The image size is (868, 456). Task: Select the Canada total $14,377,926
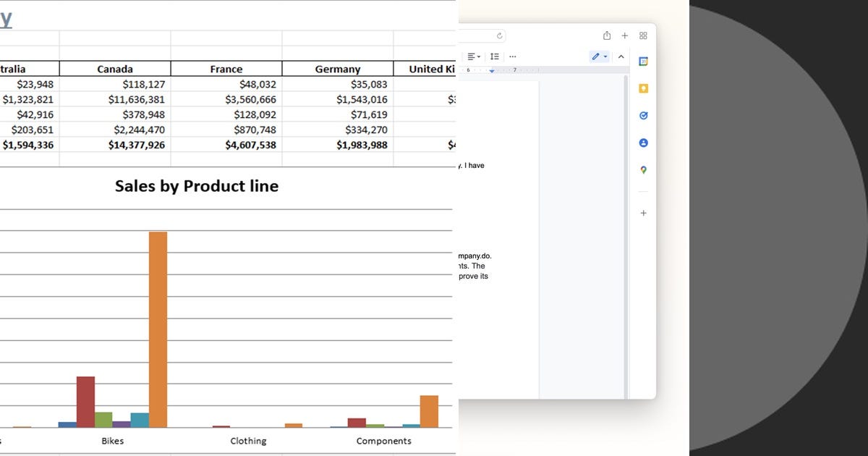tap(115, 145)
